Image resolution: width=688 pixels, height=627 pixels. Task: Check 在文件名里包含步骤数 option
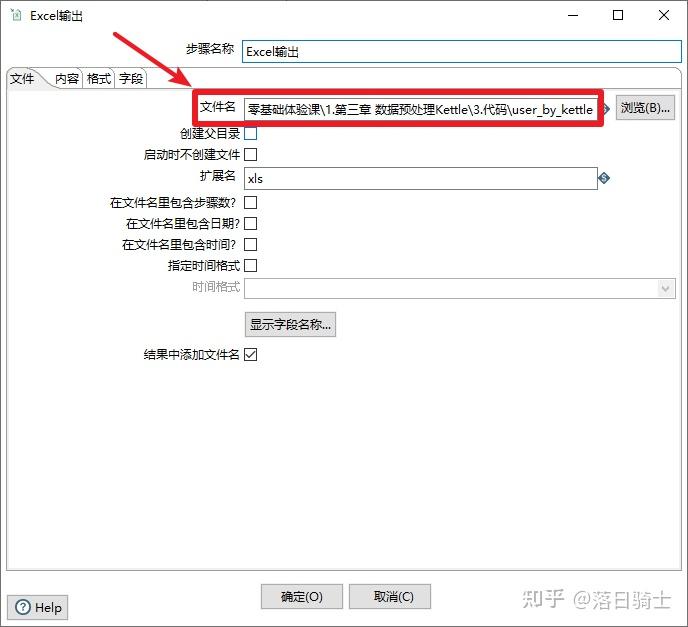point(251,203)
